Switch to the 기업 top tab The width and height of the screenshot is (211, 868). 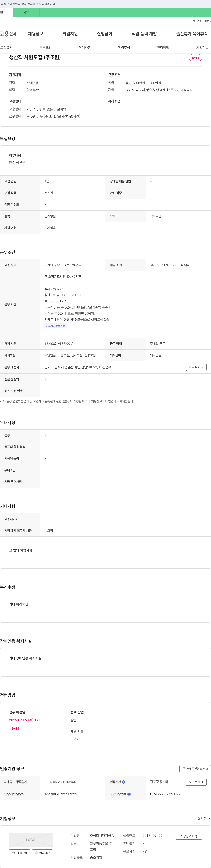[x=26, y=13]
